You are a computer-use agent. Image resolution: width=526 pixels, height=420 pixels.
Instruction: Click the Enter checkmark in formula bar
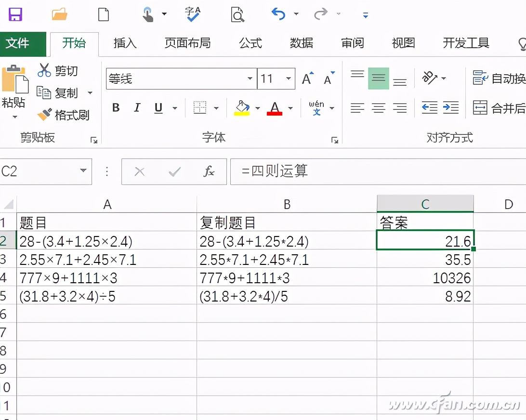click(x=174, y=172)
